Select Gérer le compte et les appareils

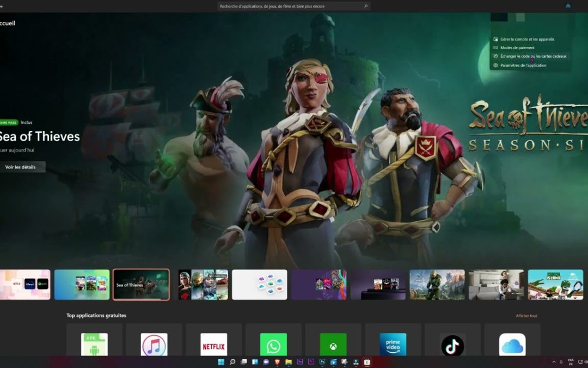527,39
